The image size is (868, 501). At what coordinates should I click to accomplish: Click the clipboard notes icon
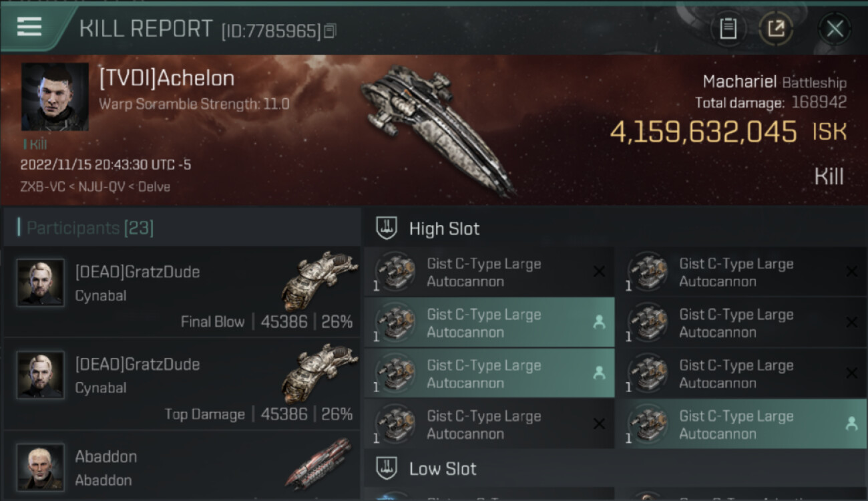(x=728, y=29)
